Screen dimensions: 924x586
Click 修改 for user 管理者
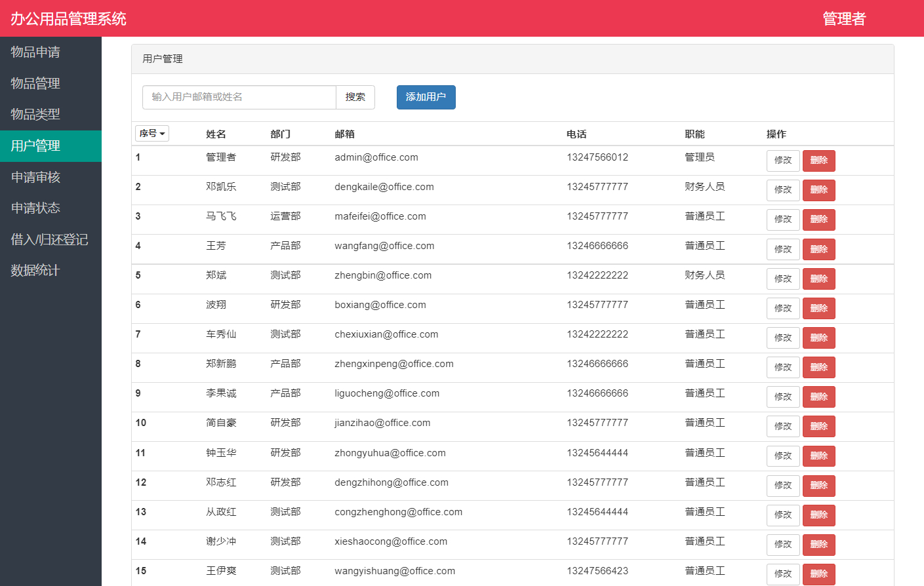point(783,160)
